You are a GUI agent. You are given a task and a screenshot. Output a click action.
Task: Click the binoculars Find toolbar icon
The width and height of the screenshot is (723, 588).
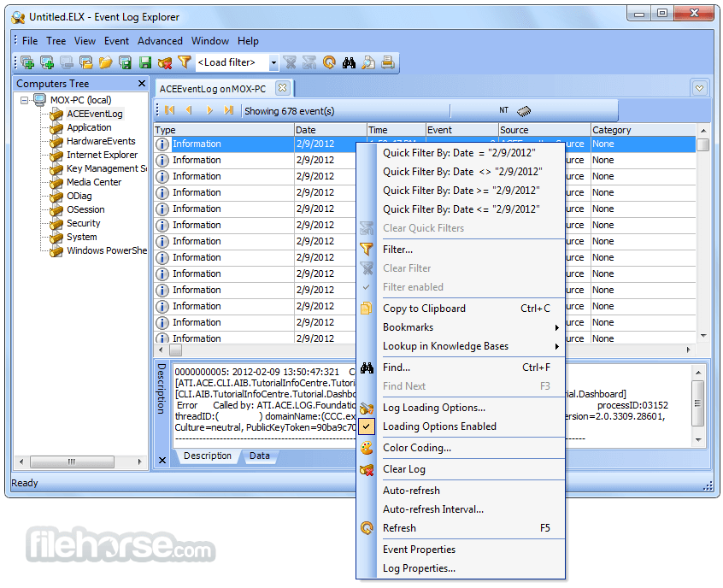(349, 62)
